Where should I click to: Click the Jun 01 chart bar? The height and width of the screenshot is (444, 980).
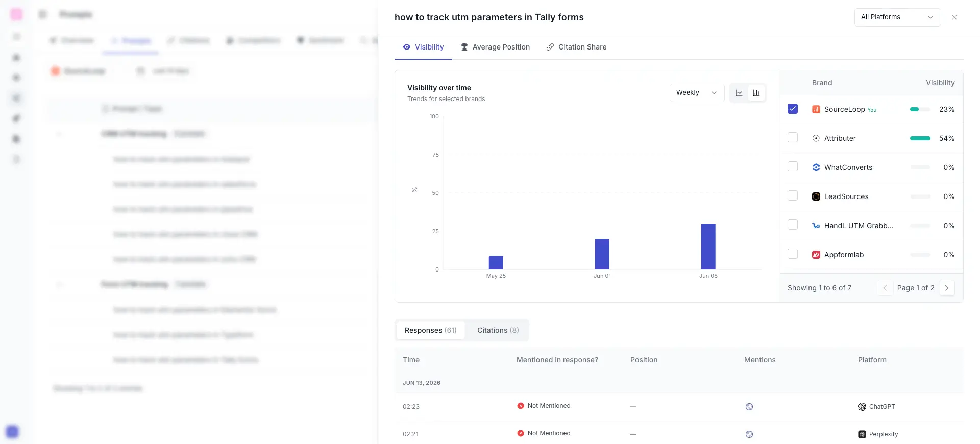[x=602, y=254]
